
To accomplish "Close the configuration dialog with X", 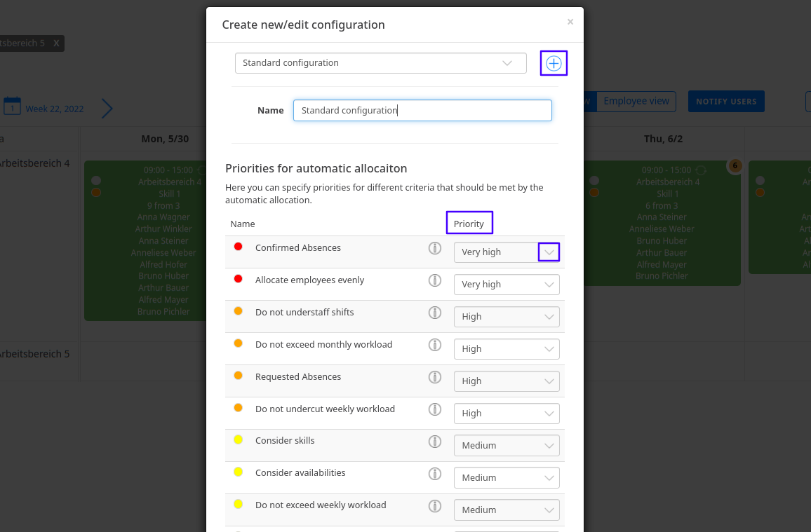I will (x=570, y=22).
